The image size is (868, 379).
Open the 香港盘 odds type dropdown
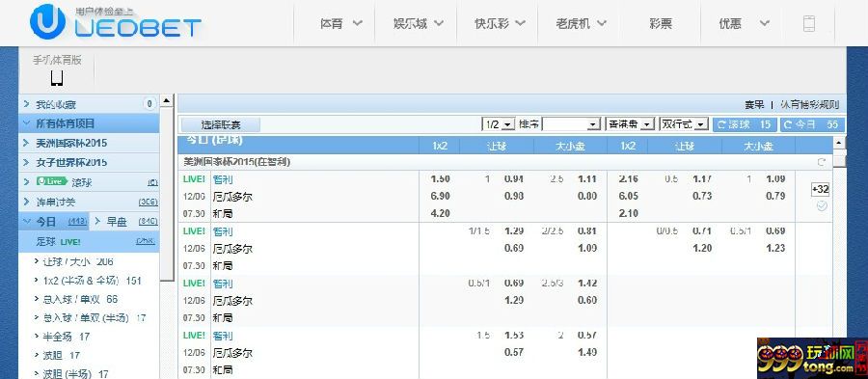pos(630,124)
